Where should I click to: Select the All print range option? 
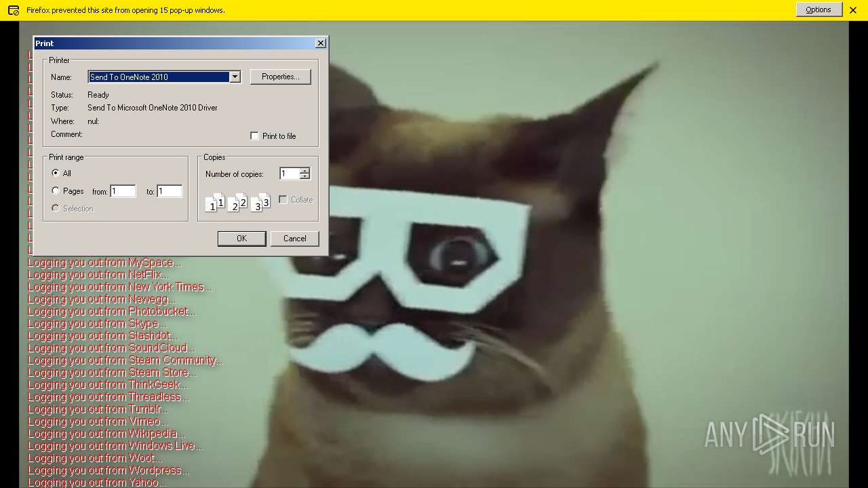tap(56, 174)
